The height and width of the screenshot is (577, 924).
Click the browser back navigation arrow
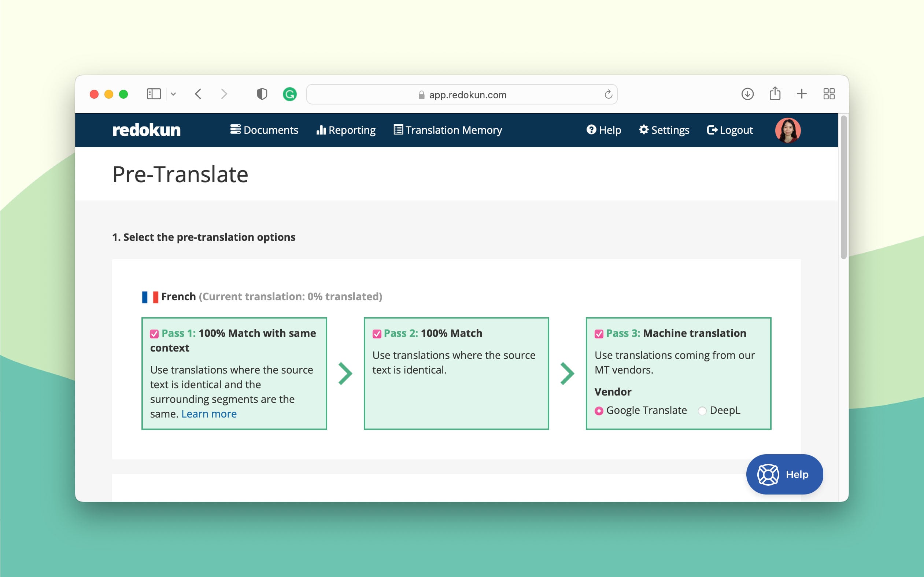click(x=198, y=94)
